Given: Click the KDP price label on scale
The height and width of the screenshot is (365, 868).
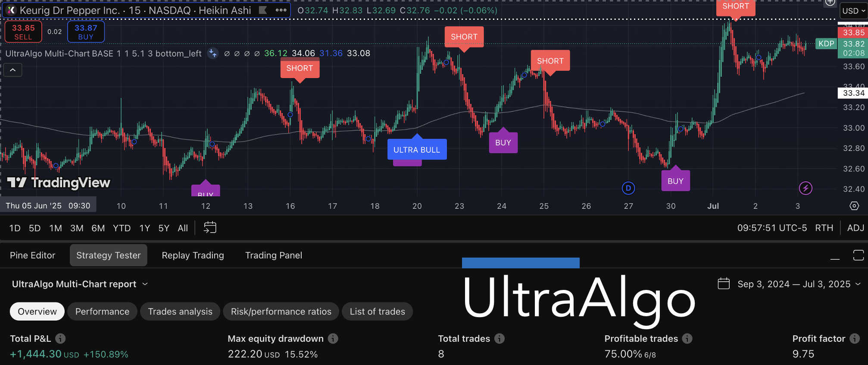Looking at the screenshot, I should tap(826, 44).
